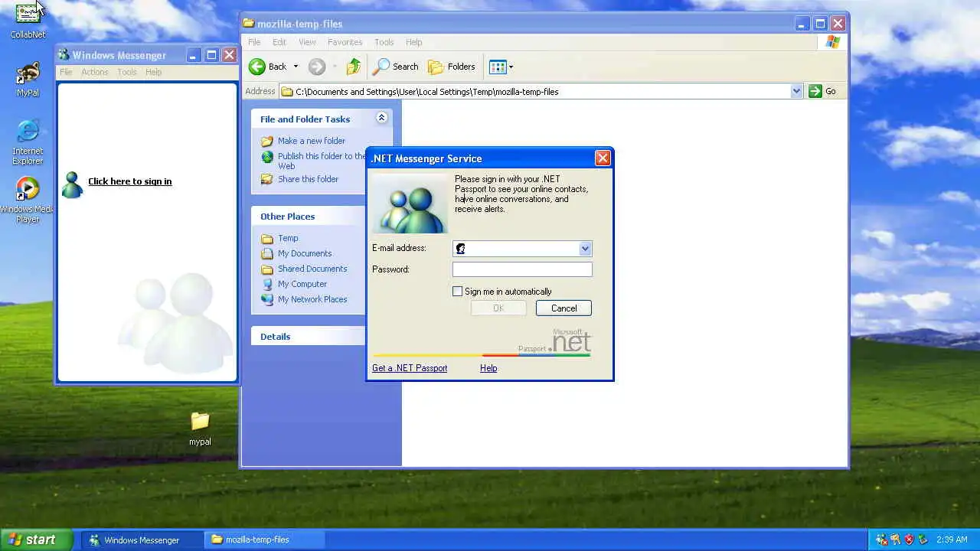Click Help link in sign-in dialog
Image resolution: width=980 pixels, height=551 pixels.
[488, 368]
